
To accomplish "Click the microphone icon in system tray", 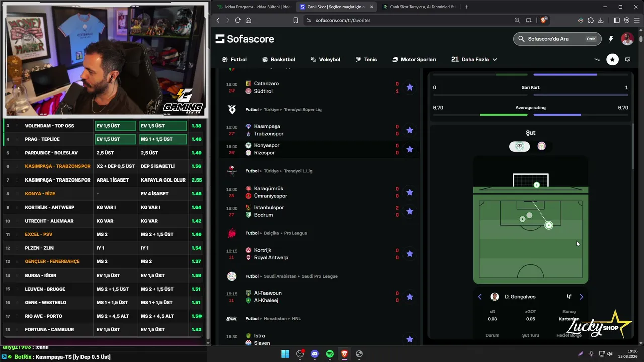I will point(591,354).
